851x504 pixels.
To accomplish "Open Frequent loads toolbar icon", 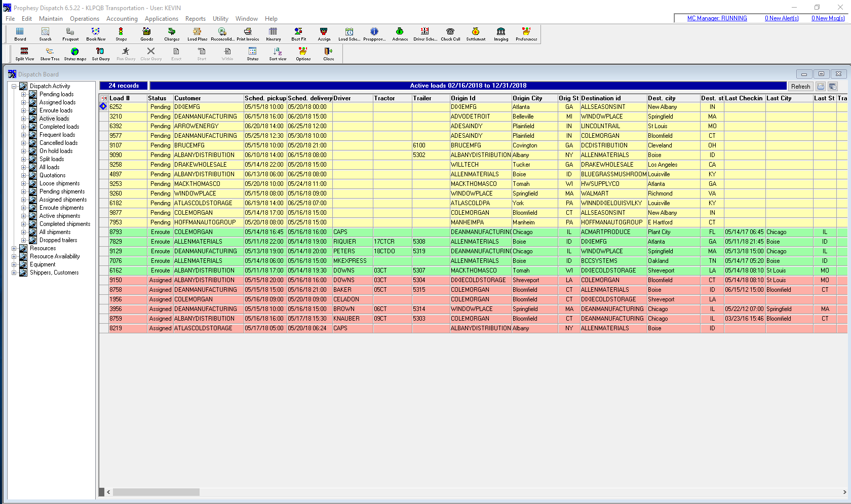I will [70, 34].
